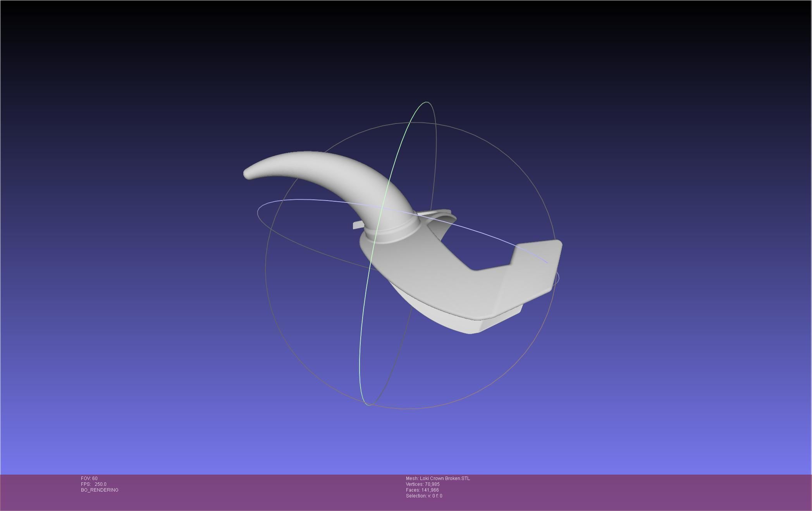Image resolution: width=812 pixels, height=511 pixels.
Task: Click the 'FOV: 60' status text
Action: pyautogui.click(x=89, y=478)
